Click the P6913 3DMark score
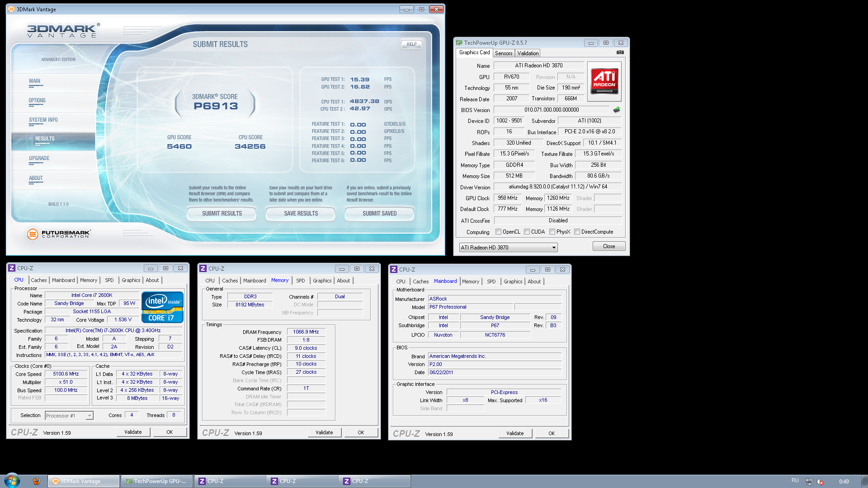 tap(216, 106)
